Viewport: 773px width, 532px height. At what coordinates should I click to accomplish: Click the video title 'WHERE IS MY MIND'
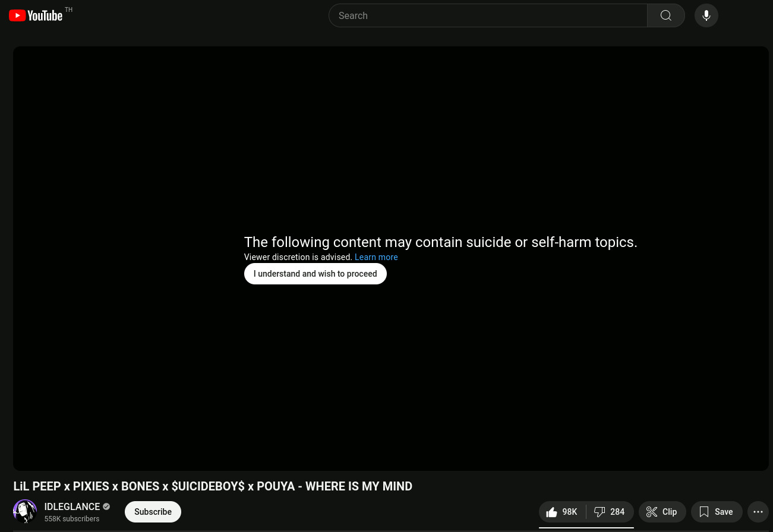[x=213, y=486]
